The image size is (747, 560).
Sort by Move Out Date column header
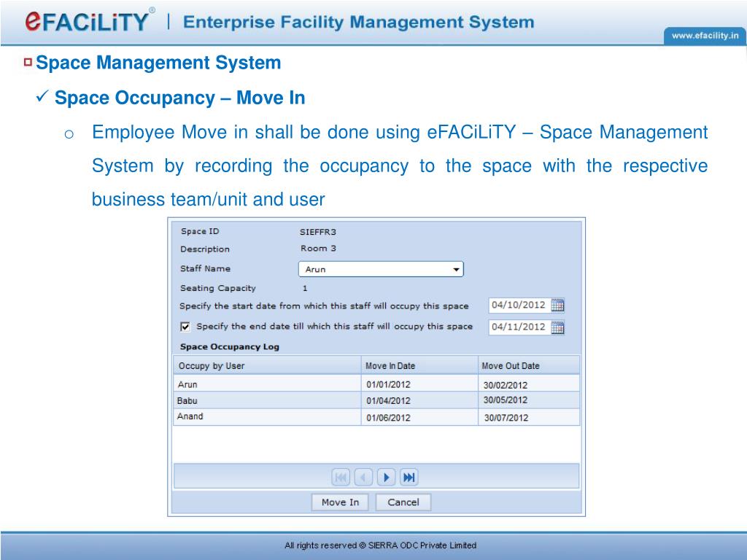click(x=529, y=365)
